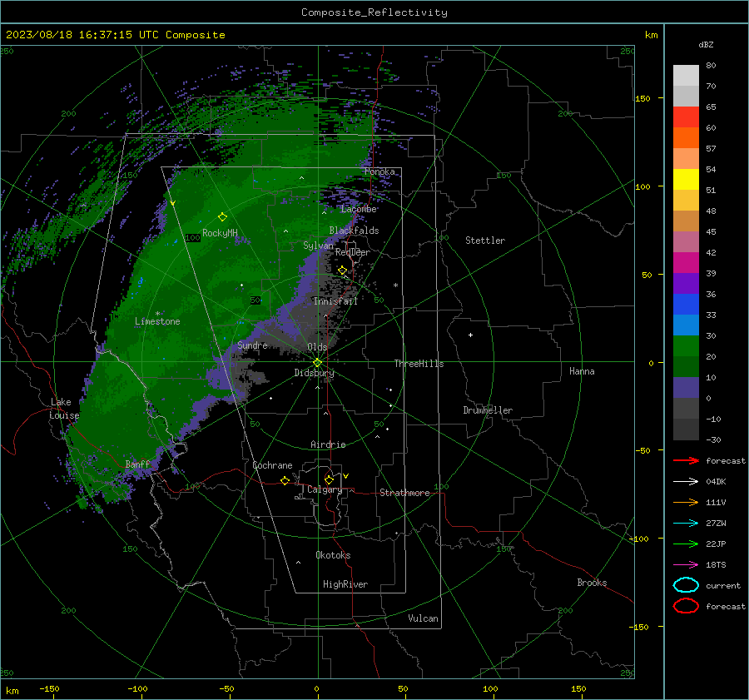The height and width of the screenshot is (700, 749).
Task: Click the Strathmore city label
Action: coord(404,493)
